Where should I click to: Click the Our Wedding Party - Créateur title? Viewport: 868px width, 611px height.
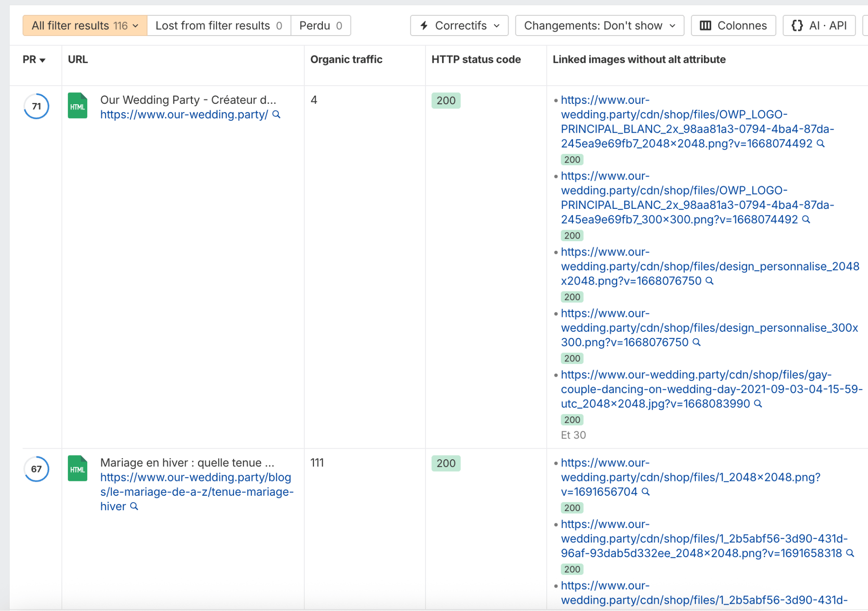188,100
